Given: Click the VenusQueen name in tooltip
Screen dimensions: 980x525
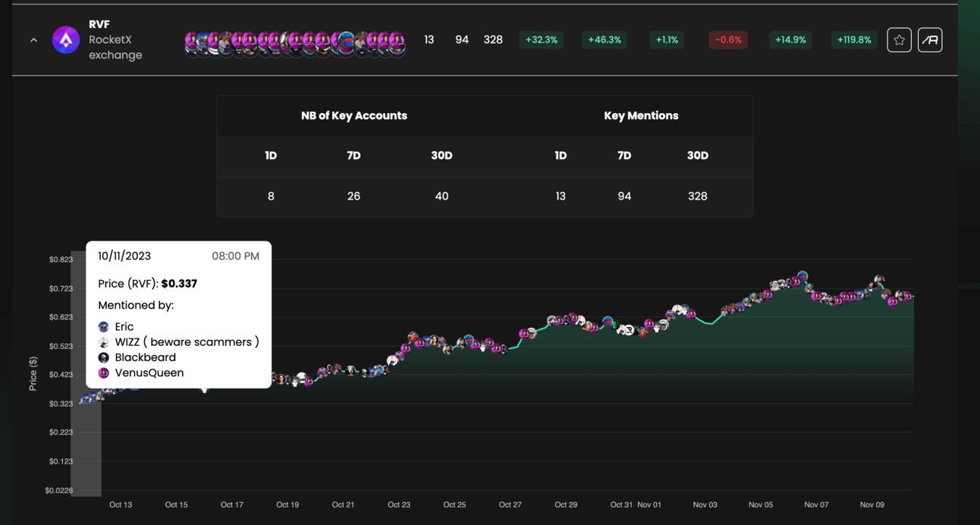Looking at the screenshot, I should (149, 373).
